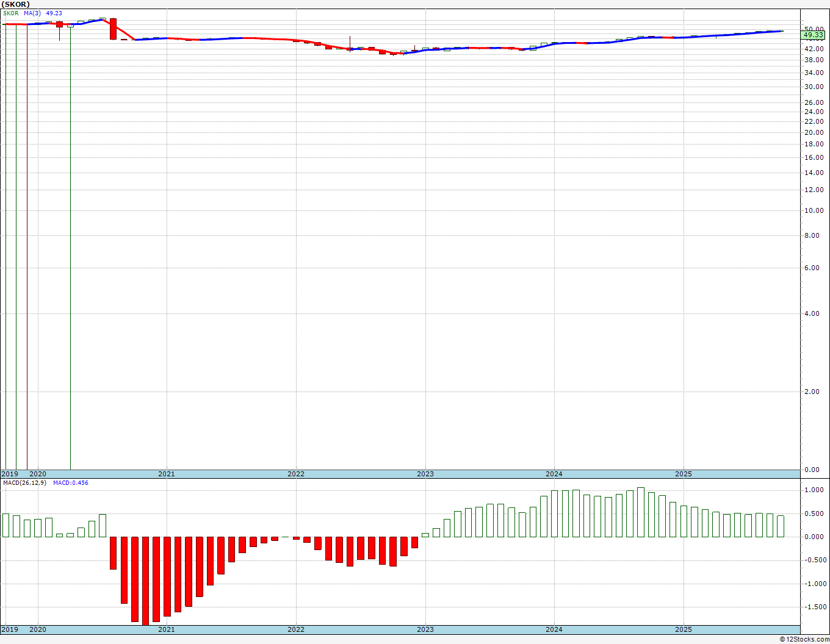
Task: Click the 1.000 MACD axis label
Action: [814, 490]
